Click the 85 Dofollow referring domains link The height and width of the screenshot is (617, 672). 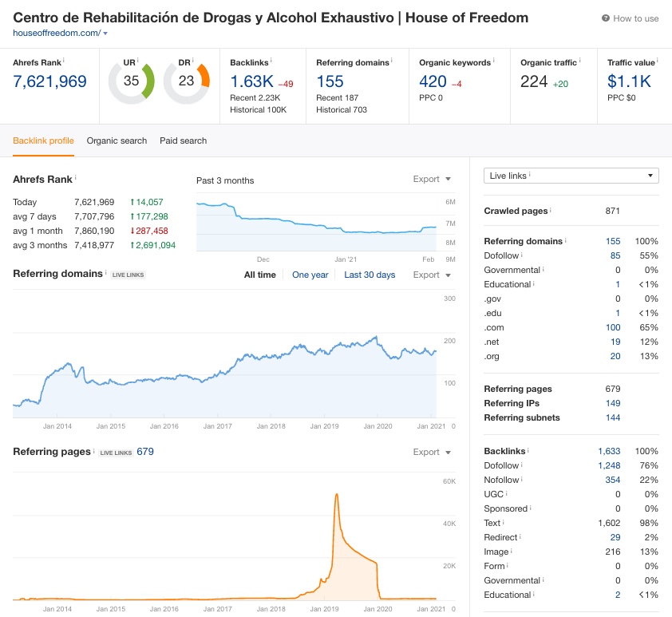tap(615, 255)
